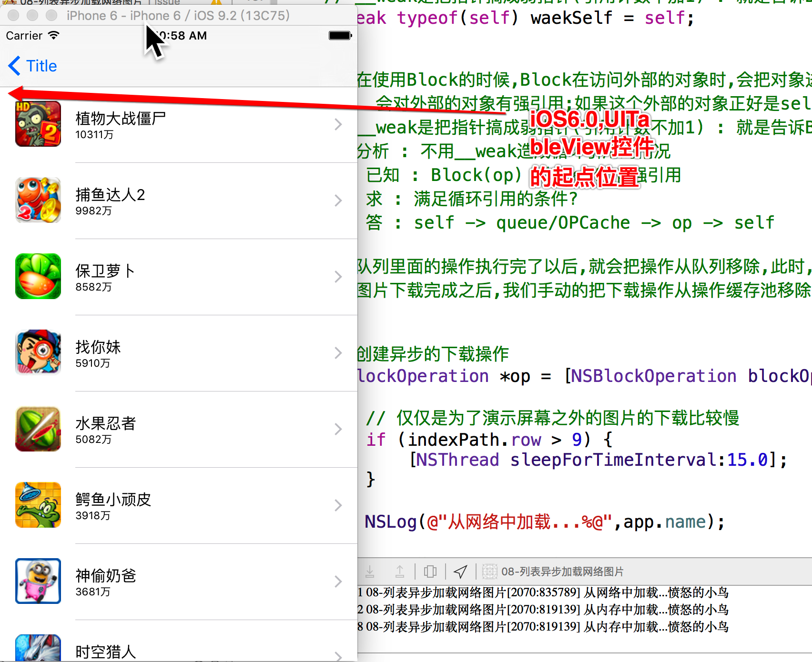
Task: Tap the 保卫萝卜 carrot app icon
Action: point(38,276)
